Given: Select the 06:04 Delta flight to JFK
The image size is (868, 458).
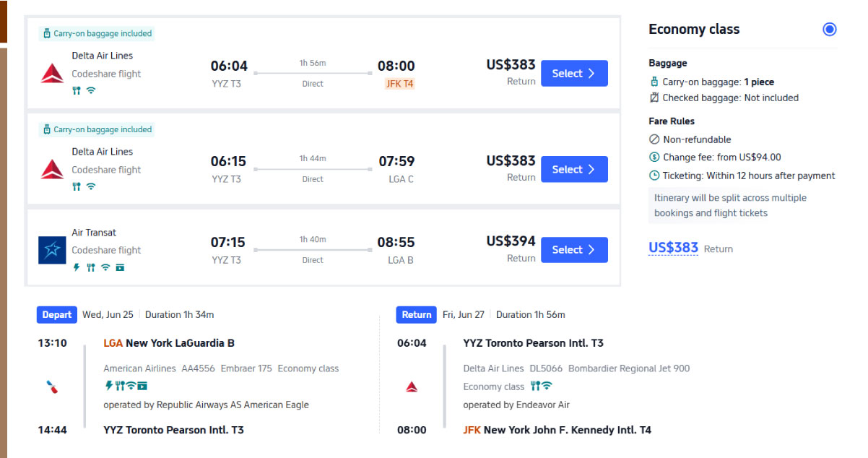Looking at the screenshot, I should coord(574,73).
